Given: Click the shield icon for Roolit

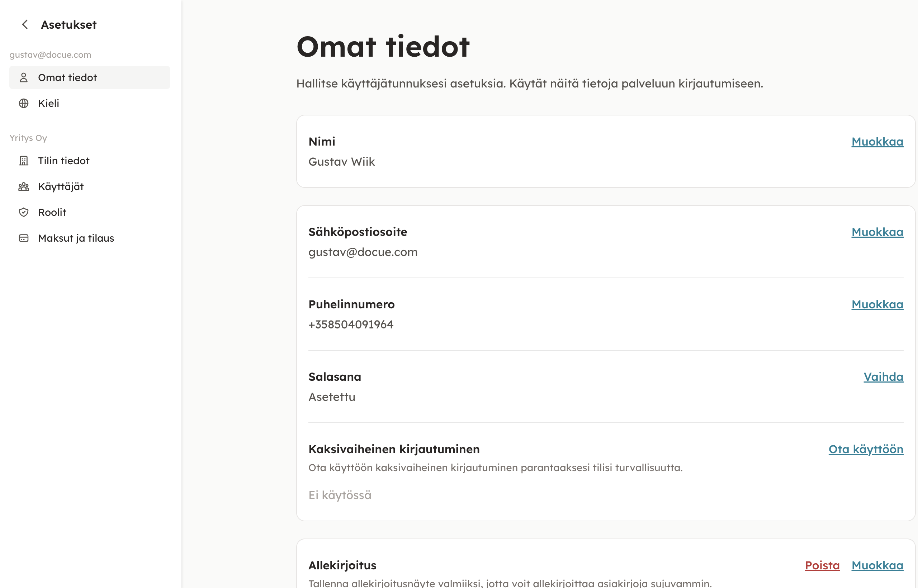Looking at the screenshot, I should (x=24, y=212).
